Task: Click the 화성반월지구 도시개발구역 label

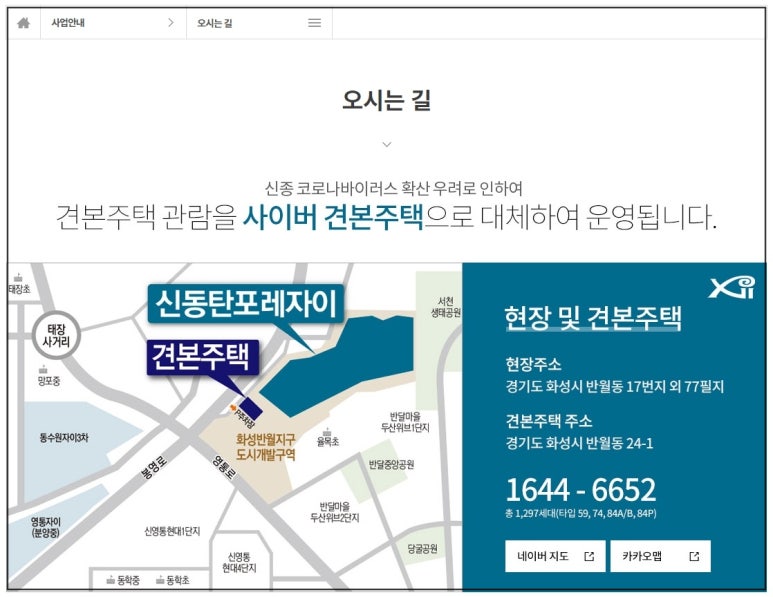Action: click(x=265, y=446)
